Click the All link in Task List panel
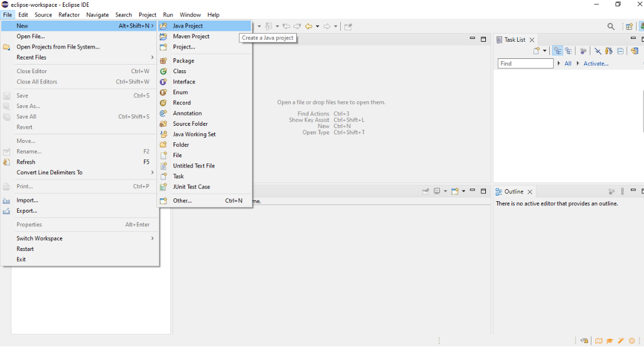This screenshot has height=347, width=644. click(x=568, y=63)
